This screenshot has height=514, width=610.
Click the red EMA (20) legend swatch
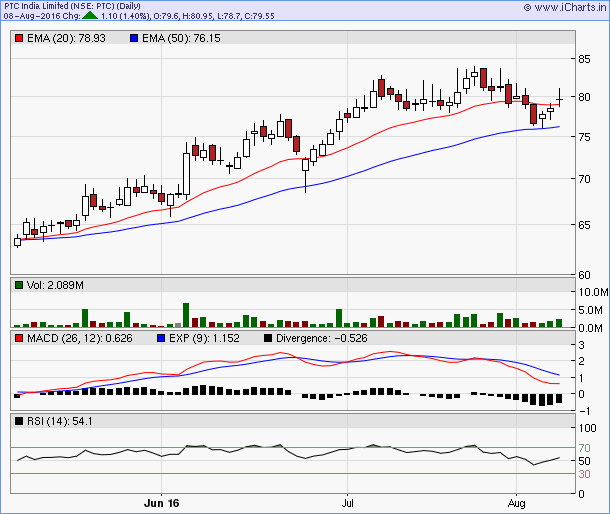pyautogui.click(x=19, y=38)
